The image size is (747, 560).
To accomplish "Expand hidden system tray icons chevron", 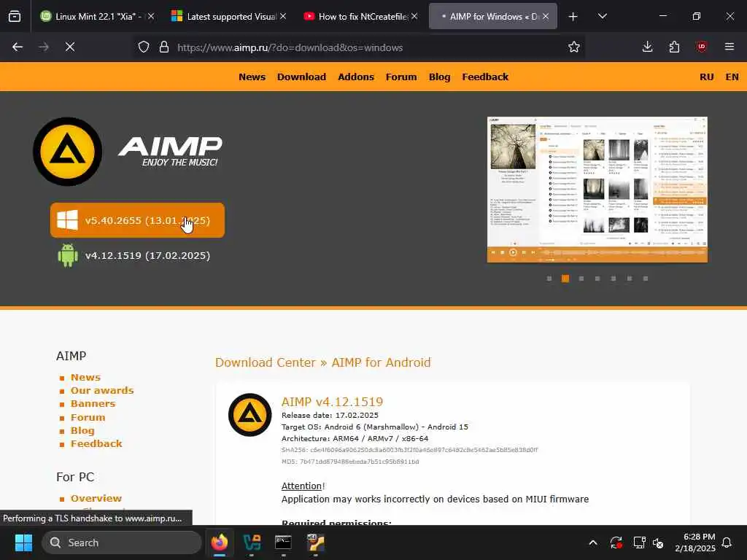I will (592, 542).
